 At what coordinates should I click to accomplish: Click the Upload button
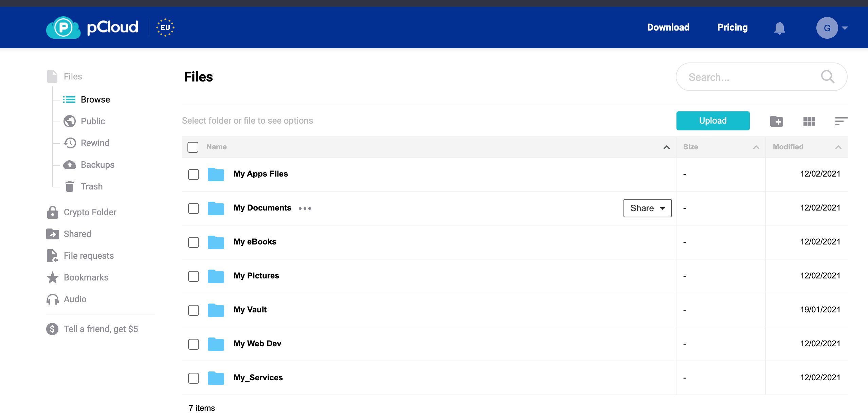pos(713,121)
